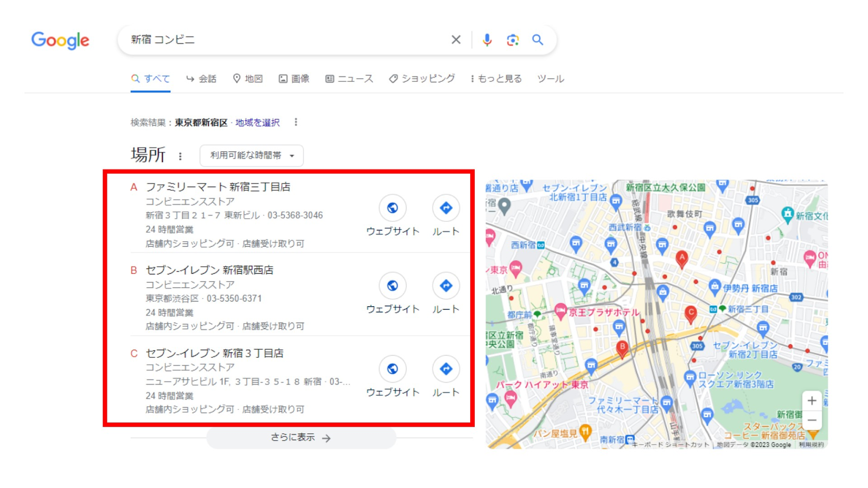Go to the ニュース tab
This screenshot has height=488, width=868.
349,79
